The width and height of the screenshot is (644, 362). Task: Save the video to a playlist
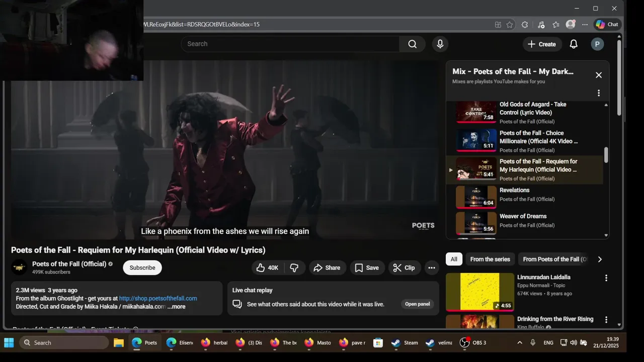pos(367,268)
